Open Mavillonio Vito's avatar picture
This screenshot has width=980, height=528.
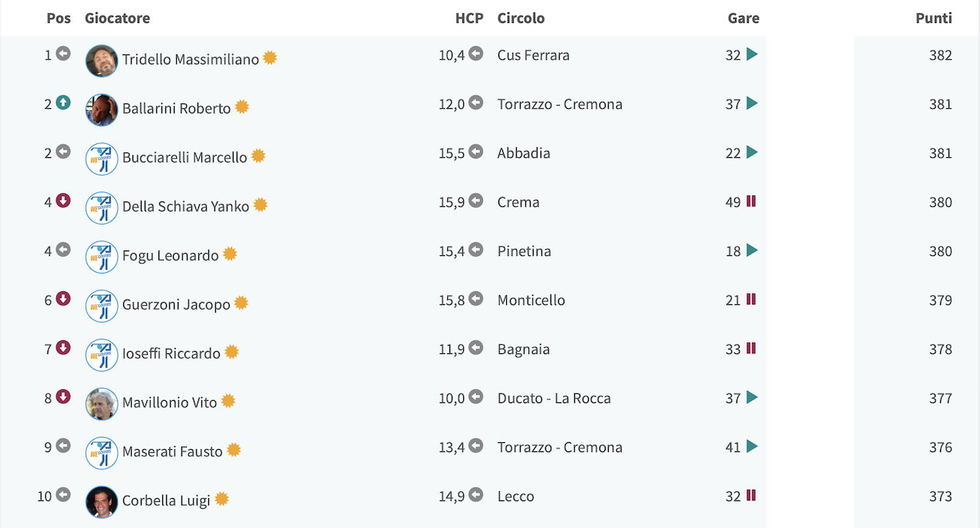pyautogui.click(x=102, y=404)
